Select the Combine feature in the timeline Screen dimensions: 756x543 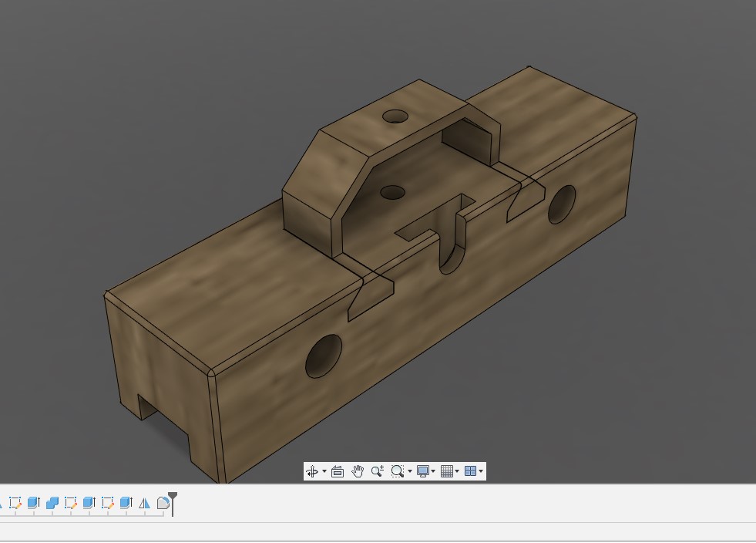(52, 503)
